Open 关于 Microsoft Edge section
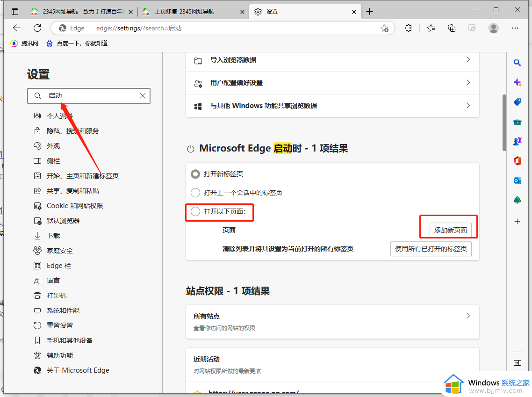The image size is (532, 397). click(72, 370)
